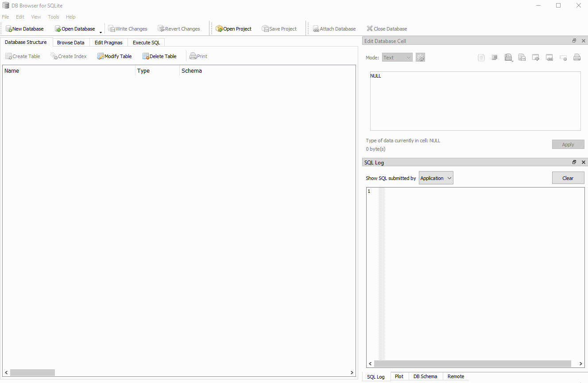Click the Open Database toolbar button
Screen dimensions: 588x383
[x=75, y=29]
